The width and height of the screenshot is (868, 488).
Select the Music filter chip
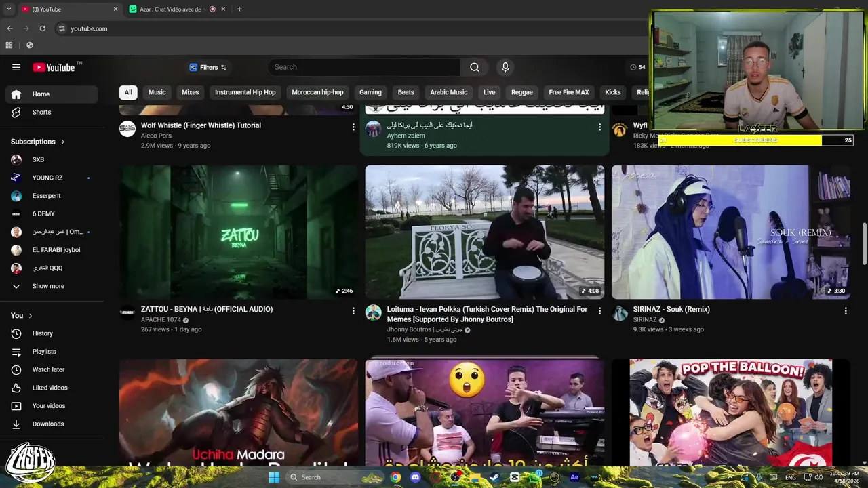[157, 92]
